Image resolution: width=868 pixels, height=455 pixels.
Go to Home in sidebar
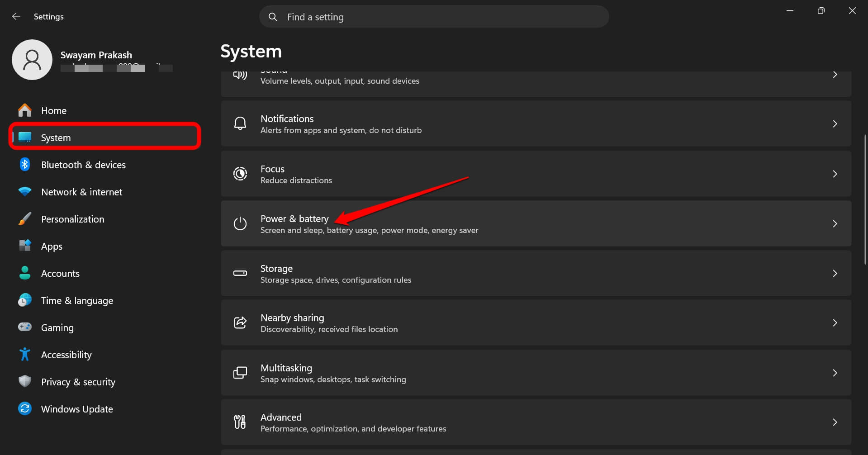104,110
